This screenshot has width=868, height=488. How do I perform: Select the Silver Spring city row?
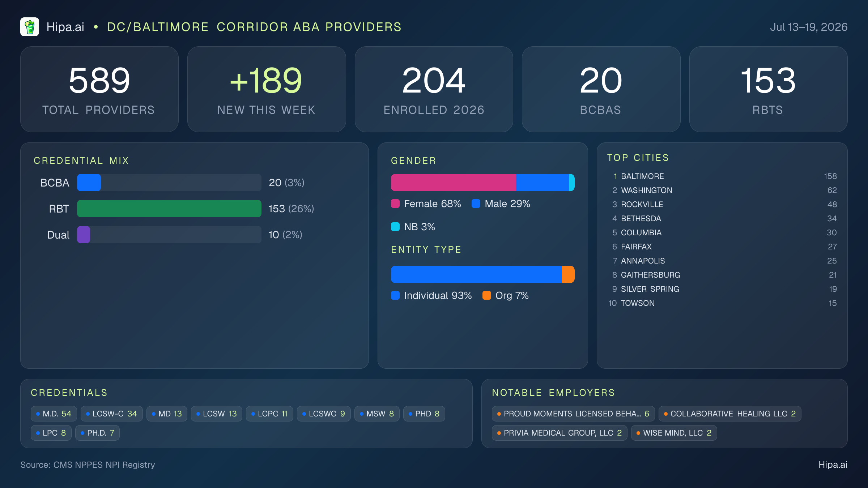(722, 289)
